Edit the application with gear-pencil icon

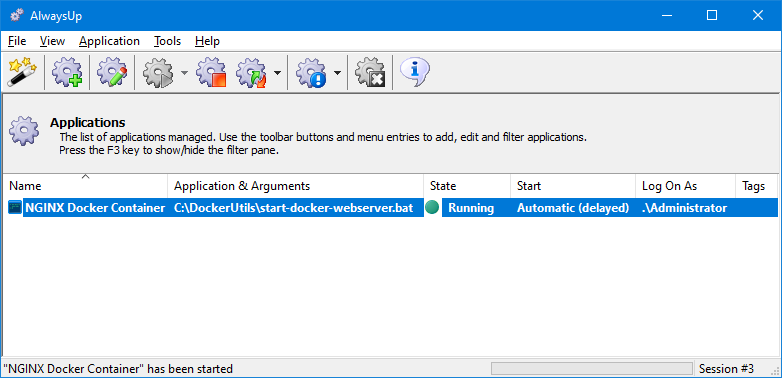pyautogui.click(x=112, y=72)
